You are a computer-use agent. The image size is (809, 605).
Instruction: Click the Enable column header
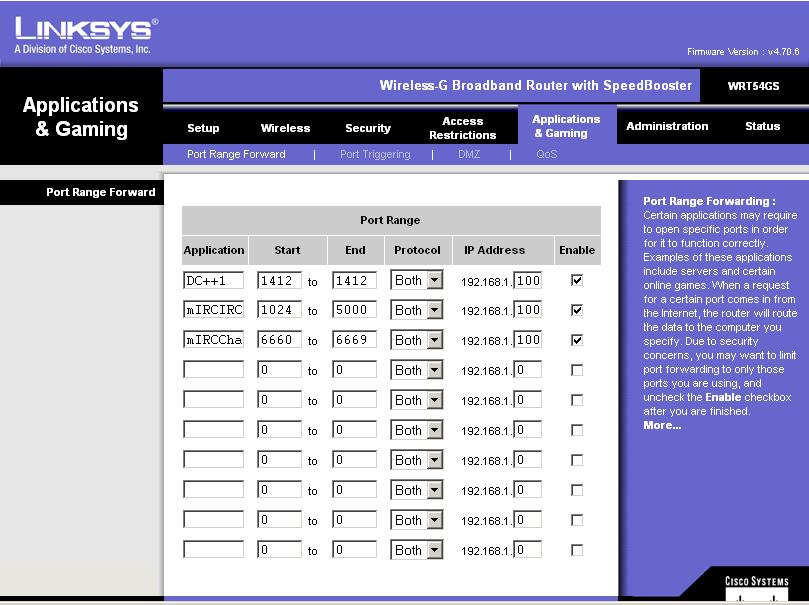pyautogui.click(x=577, y=250)
